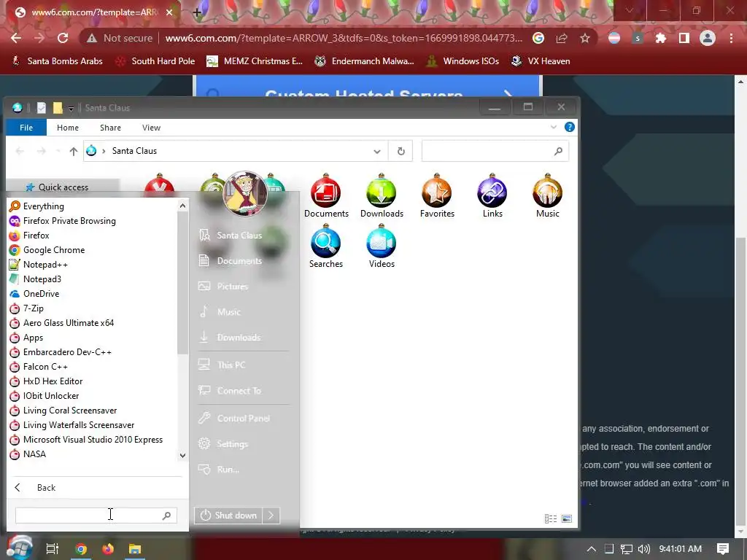Open the VX Heaven bookmark
The image size is (747, 560).
coord(541,61)
